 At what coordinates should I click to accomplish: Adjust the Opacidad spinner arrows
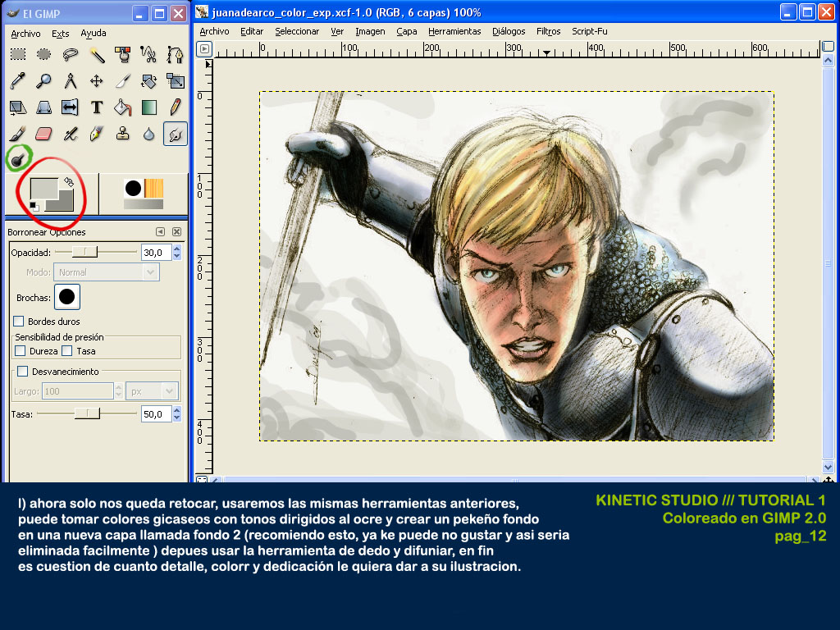177,253
